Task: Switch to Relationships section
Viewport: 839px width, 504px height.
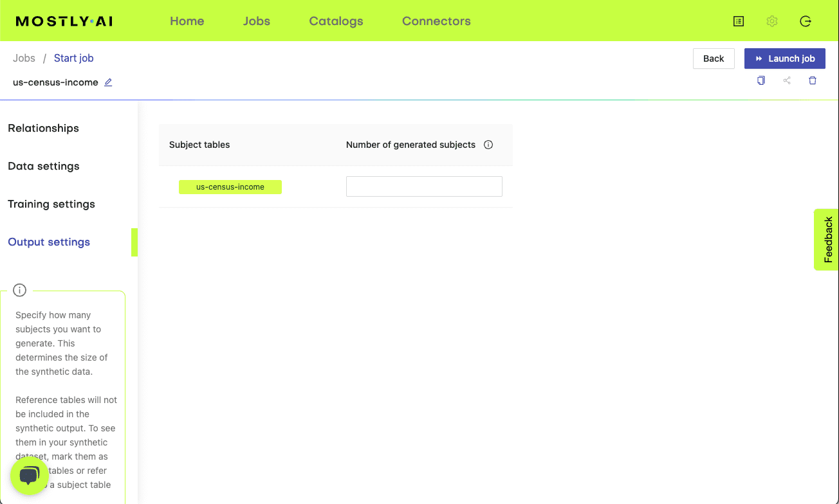Action: coord(43,128)
